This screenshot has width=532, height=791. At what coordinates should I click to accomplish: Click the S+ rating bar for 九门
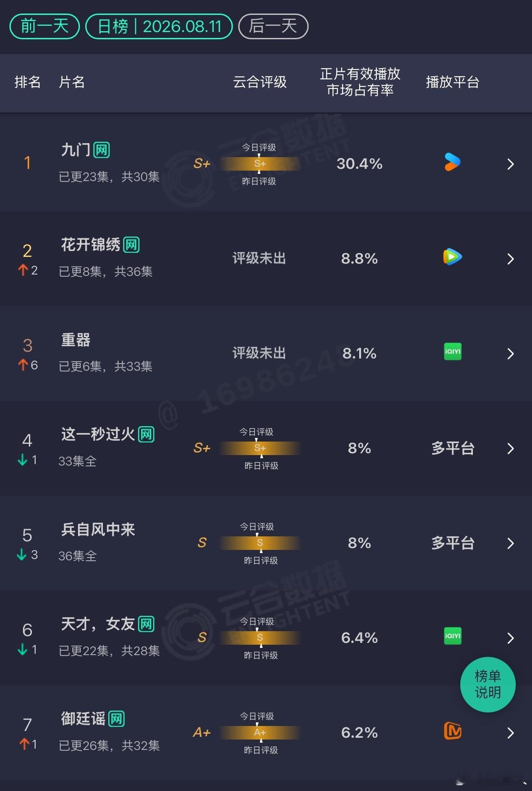260,163
